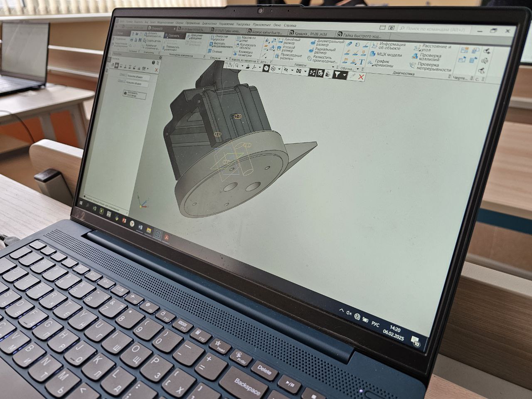Expand the filter funnel dropdown arrow
Screen dimensions: 532x399
(345, 75)
